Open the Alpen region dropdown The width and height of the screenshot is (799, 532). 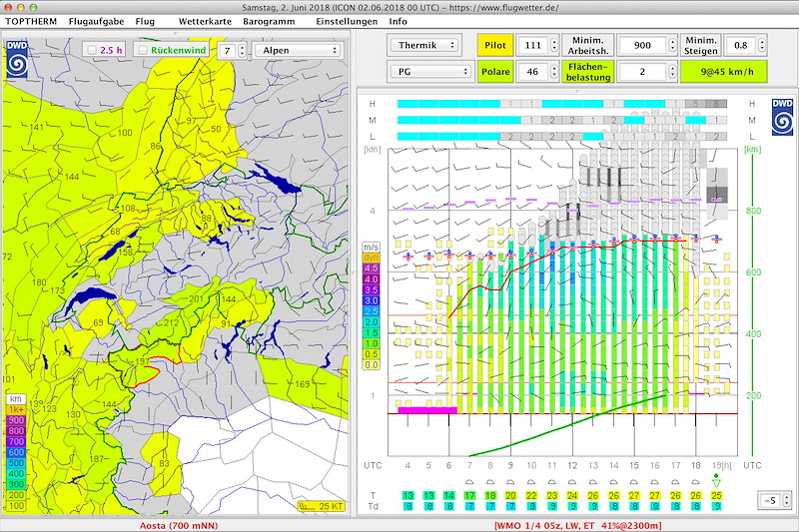pos(299,50)
